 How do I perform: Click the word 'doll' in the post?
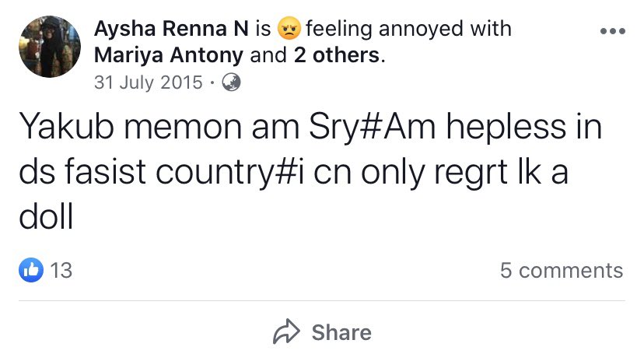coord(46,216)
